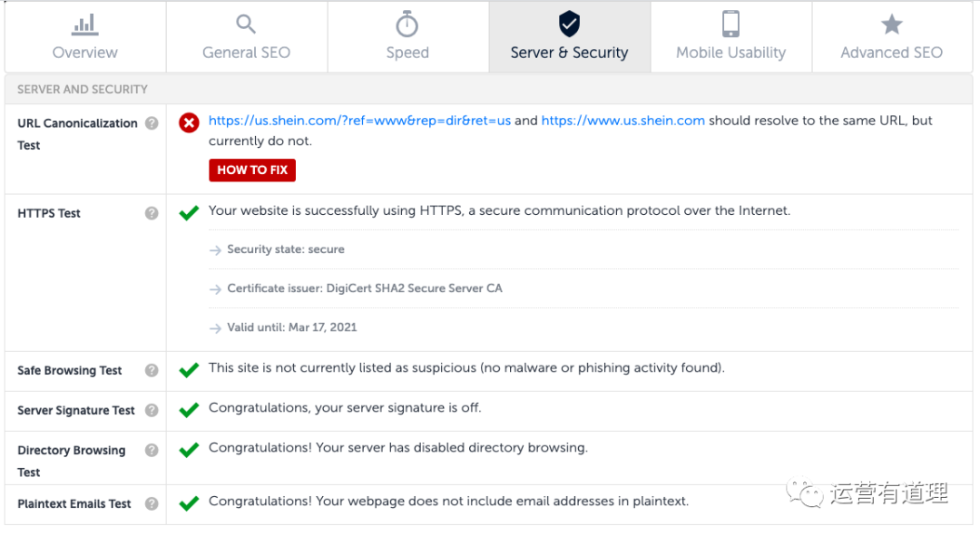Click the Speed stopwatch icon
The height and width of the screenshot is (536, 980).
pos(407,24)
